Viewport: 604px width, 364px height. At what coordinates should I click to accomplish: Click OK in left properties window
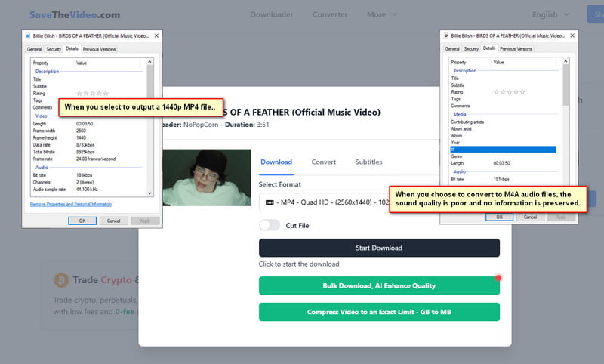[82, 221]
